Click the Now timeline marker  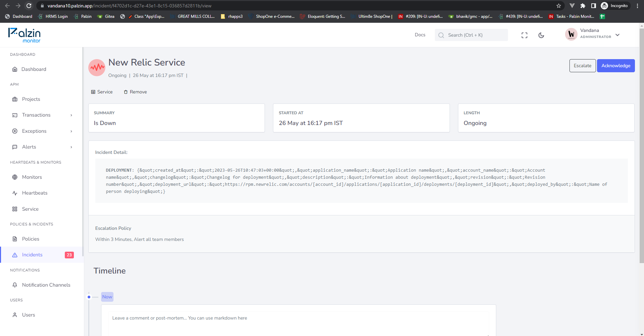107,297
